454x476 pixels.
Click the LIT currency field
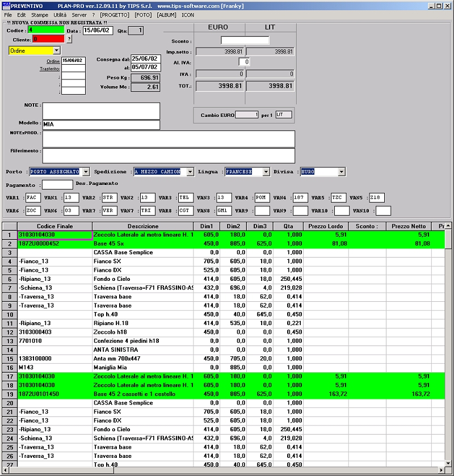tap(284, 115)
